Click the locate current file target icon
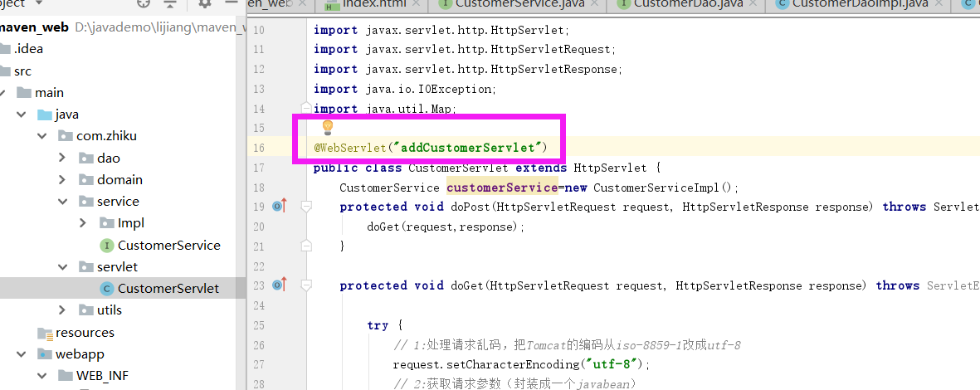This screenshot has width=980, height=390. pos(144,3)
